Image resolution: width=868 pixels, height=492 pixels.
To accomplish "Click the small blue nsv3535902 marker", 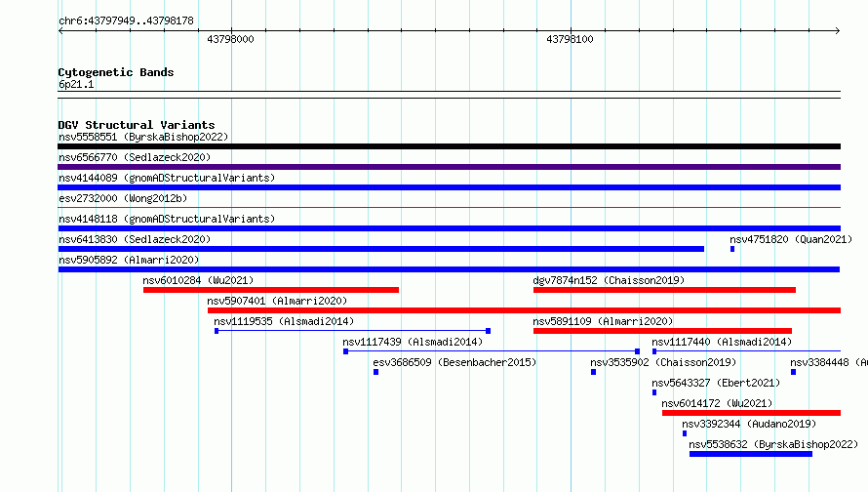I will pyautogui.click(x=593, y=372).
